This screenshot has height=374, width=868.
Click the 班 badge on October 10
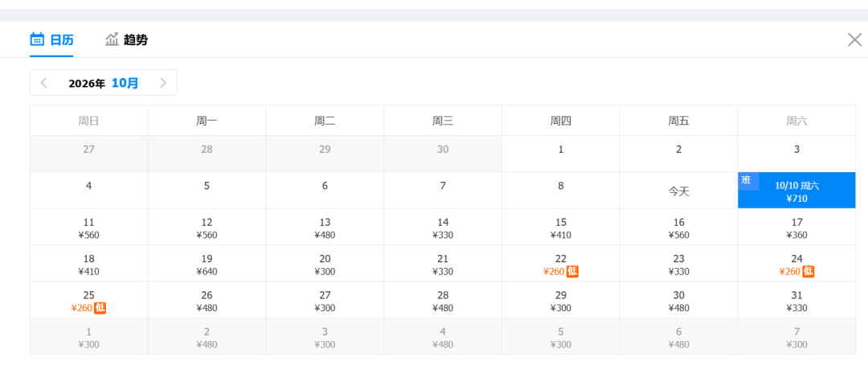coord(747,180)
